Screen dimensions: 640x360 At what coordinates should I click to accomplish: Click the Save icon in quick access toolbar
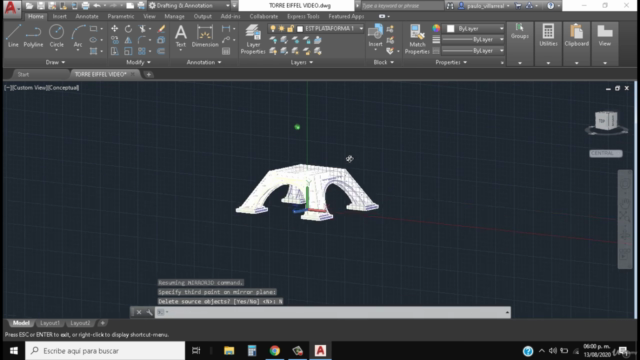pos(41,6)
